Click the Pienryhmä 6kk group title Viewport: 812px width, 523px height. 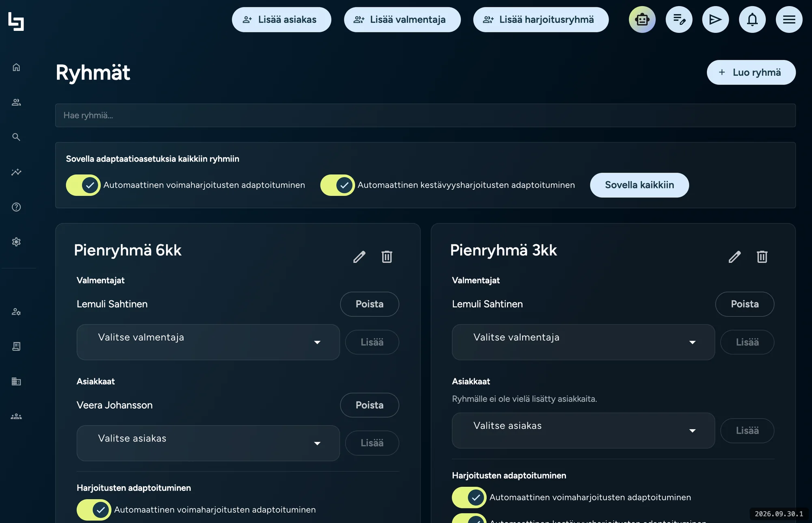pyautogui.click(x=127, y=250)
